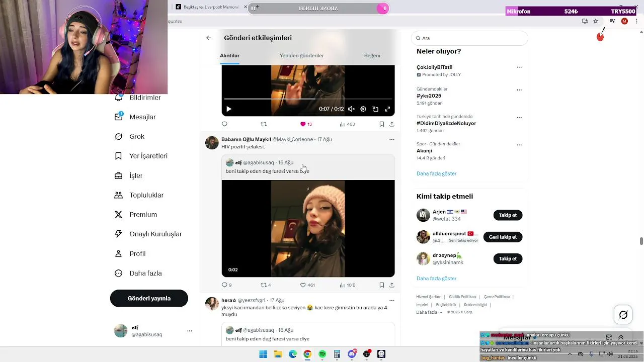Open Spotify from the taskbar
This screenshot has height=362, width=644.
coord(323,354)
